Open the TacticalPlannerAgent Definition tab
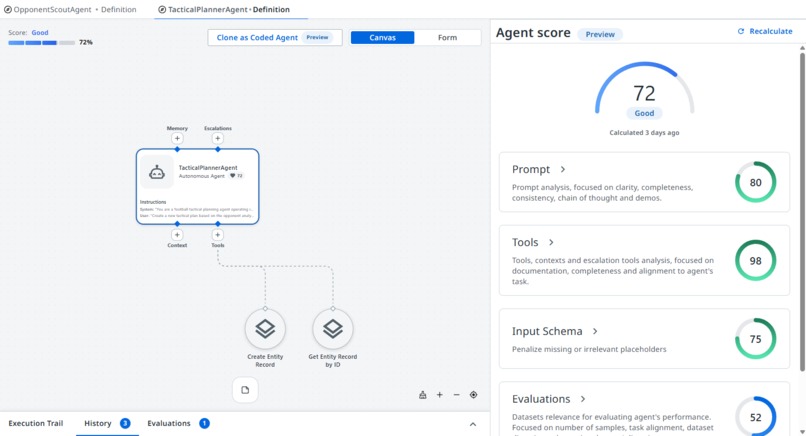Viewport: 806px width, 436px height. pos(224,9)
